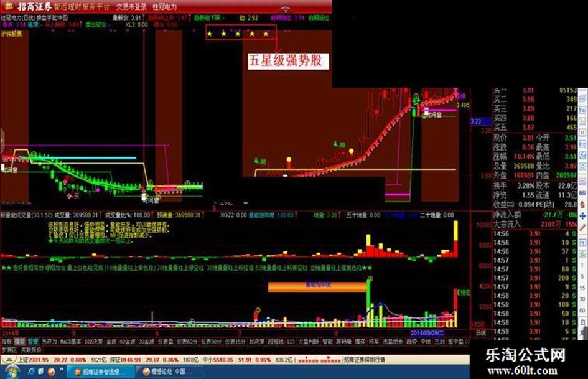The image size is (588, 379).
Task: Click the Fz sidebar icon
Action: (x=582, y=144)
